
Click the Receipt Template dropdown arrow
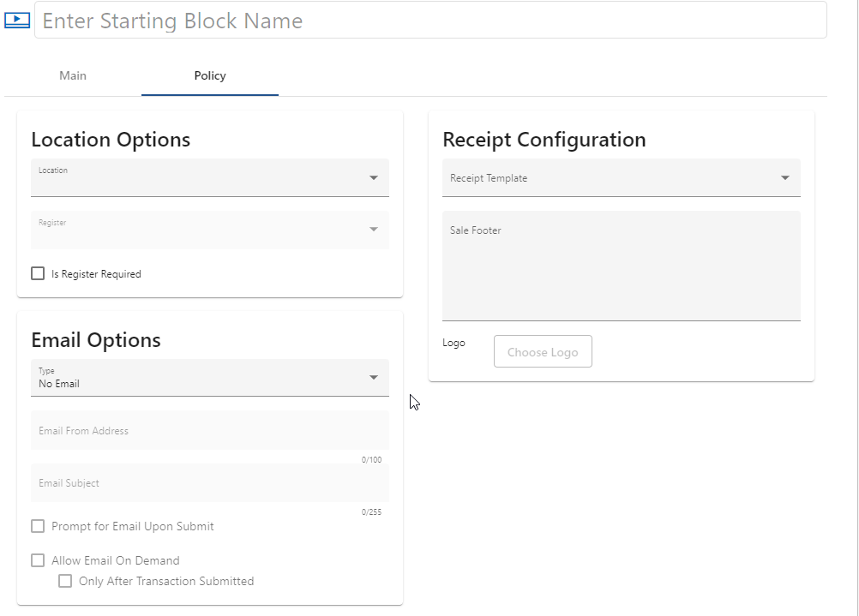(x=784, y=177)
